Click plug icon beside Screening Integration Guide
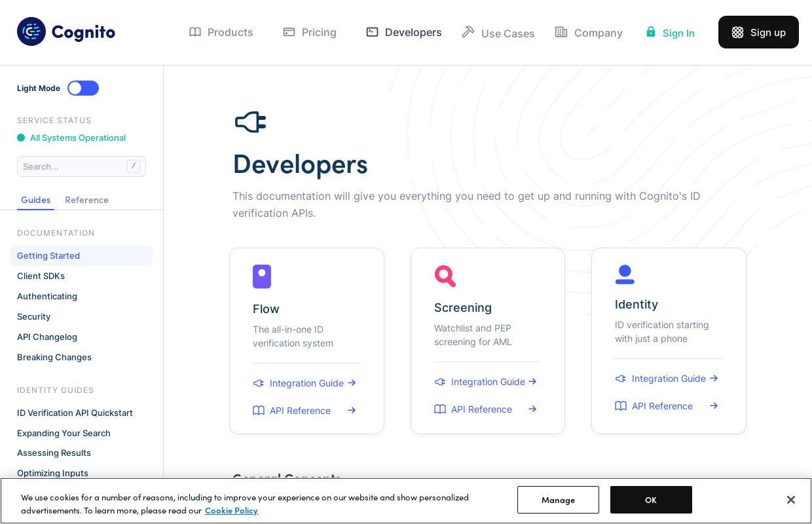 440,382
